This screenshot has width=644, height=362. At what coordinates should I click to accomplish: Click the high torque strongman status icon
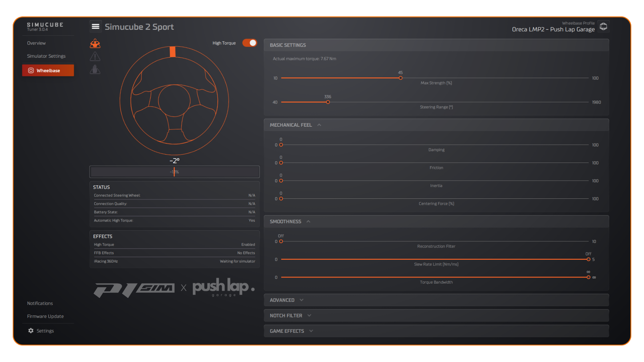[x=95, y=44]
